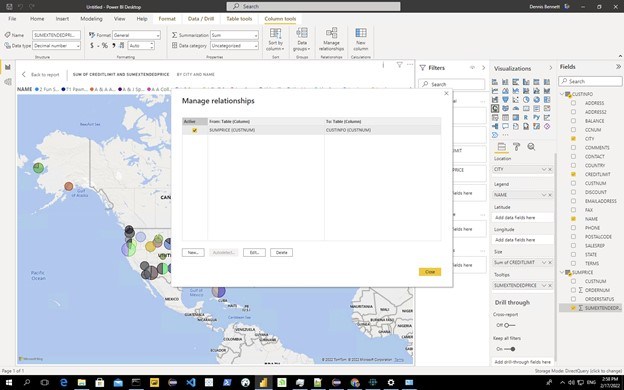Viewport: 624px width, 390px height.
Task: Check the PHONE field checkbox
Action: click(573, 228)
